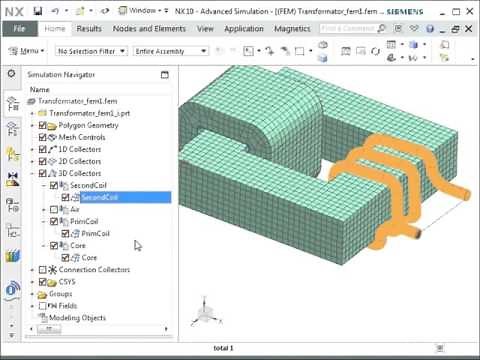Select Modeling Objects item

[77, 318]
